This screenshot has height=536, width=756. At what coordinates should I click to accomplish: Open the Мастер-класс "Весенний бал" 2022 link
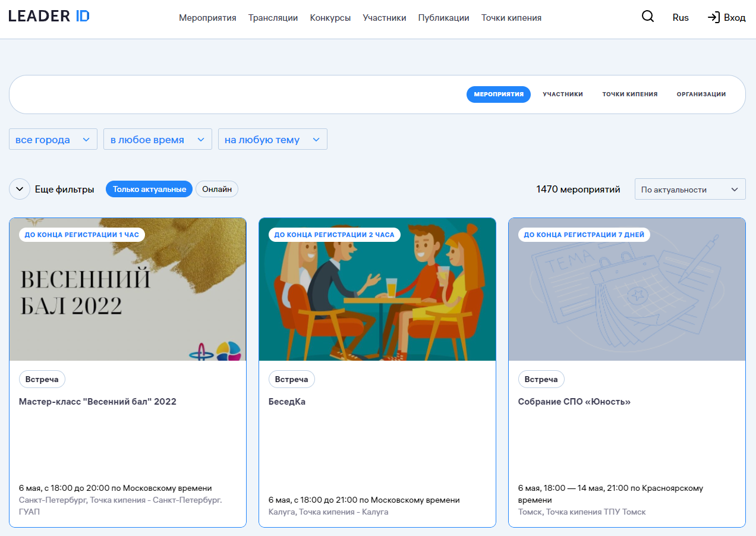pyautogui.click(x=97, y=402)
